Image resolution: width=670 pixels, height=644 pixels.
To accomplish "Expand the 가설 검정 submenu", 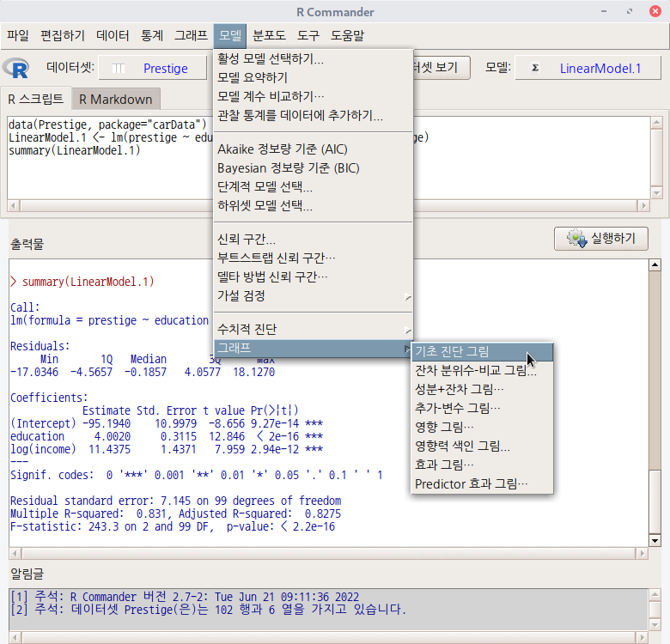I will coord(314,295).
